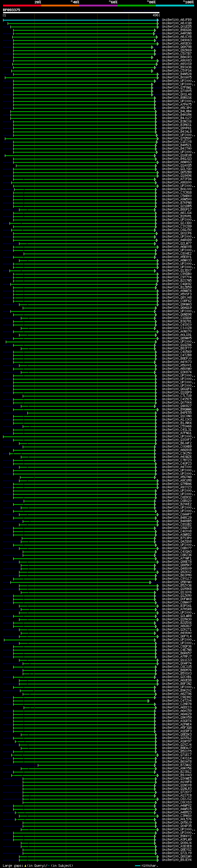
Task: Click the UniRef100_Q6H798 label
Action: coord(177,47)
